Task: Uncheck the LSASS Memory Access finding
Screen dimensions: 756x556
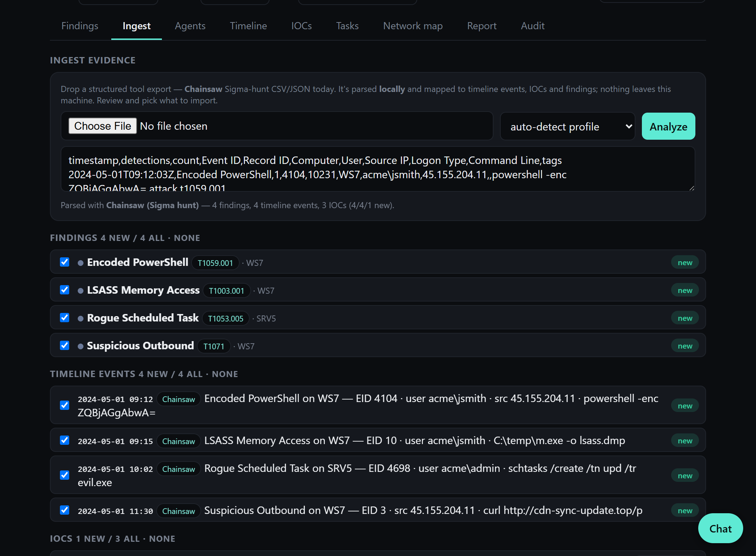Action: (x=65, y=290)
